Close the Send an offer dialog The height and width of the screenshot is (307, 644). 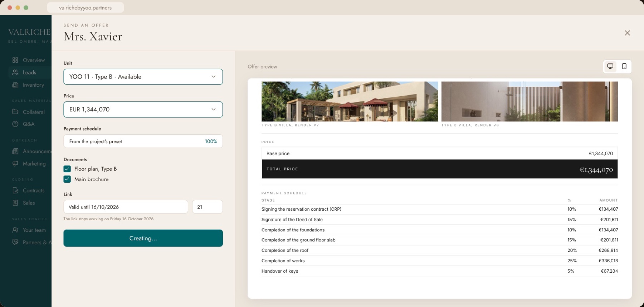pos(627,33)
